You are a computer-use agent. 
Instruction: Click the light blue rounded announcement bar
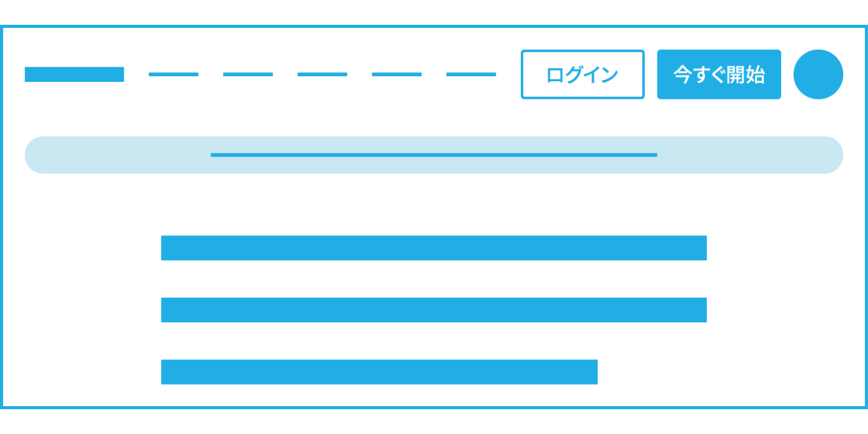(x=434, y=155)
